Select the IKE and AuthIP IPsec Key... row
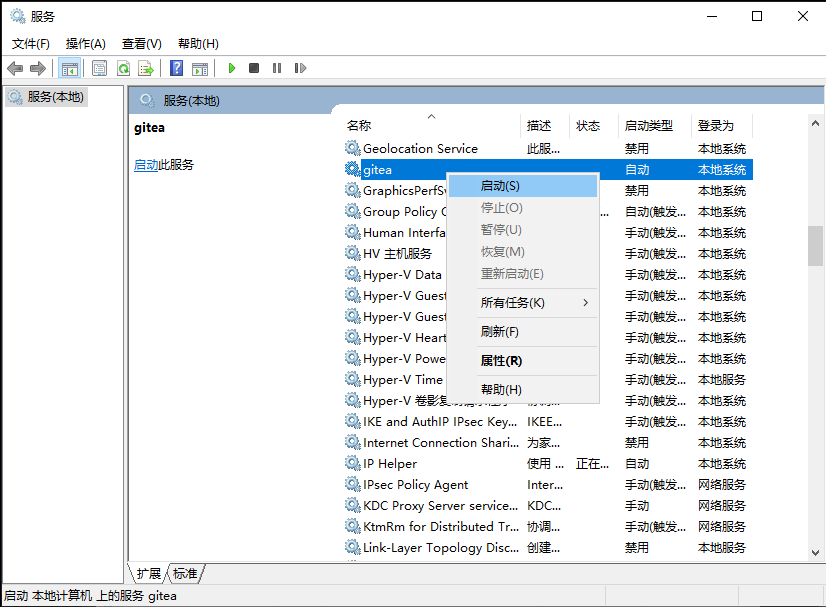 [x=548, y=422]
